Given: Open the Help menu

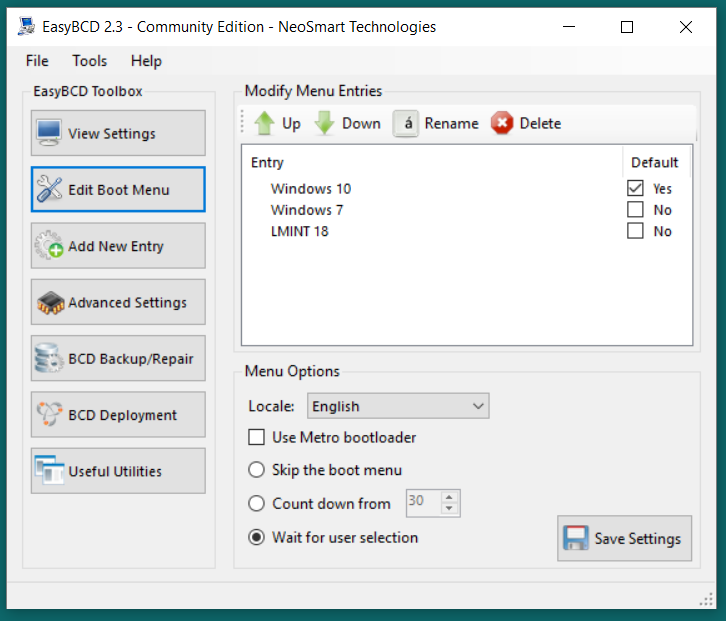Looking at the screenshot, I should pos(146,61).
